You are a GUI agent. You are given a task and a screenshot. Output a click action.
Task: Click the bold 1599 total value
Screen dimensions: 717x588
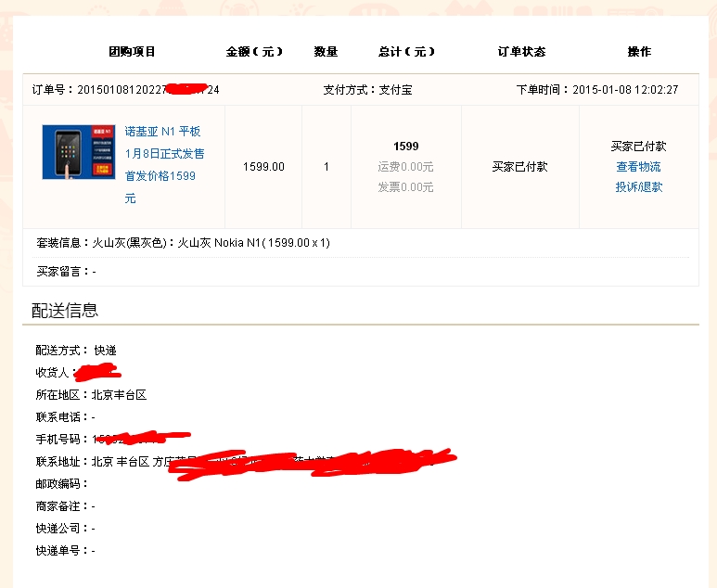406,147
